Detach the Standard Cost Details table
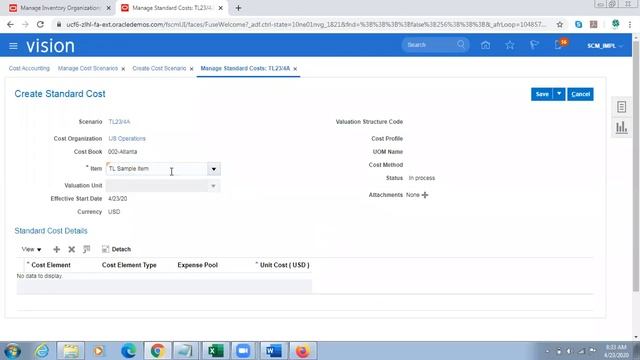This screenshot has height=360, width=640. [x=116, y=249]
